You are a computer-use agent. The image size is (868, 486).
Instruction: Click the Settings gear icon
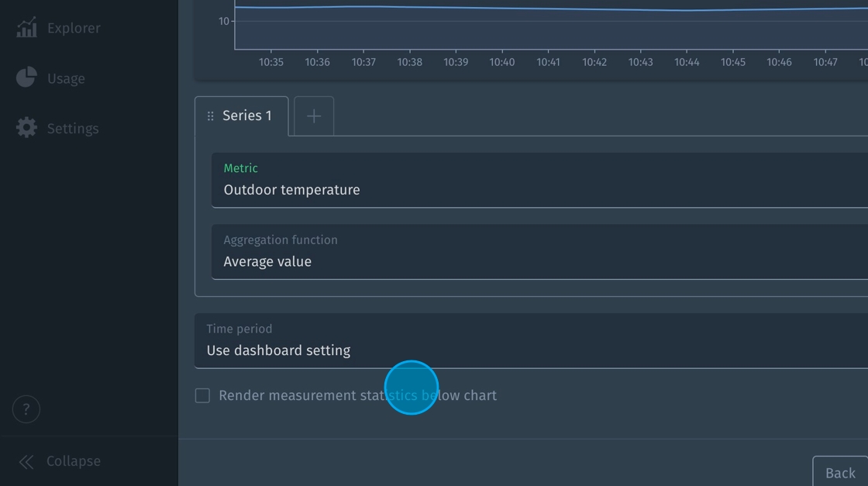(x=26, y=128)
